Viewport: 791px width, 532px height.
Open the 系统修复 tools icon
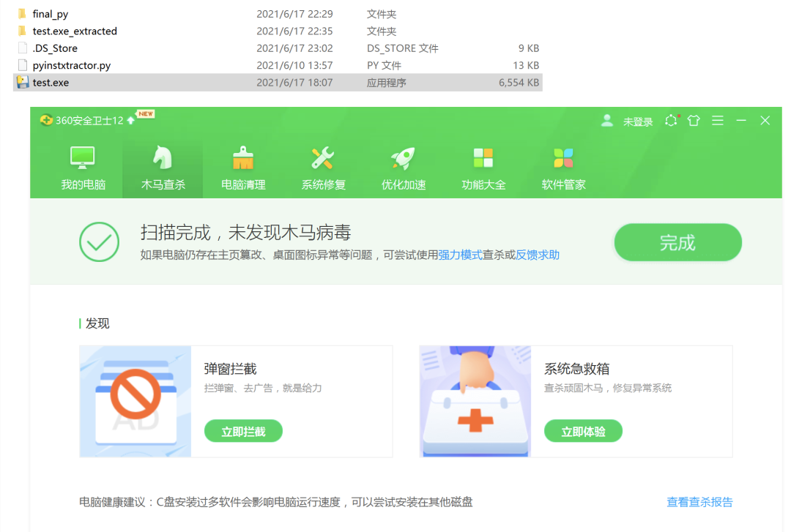click(323, 158)
